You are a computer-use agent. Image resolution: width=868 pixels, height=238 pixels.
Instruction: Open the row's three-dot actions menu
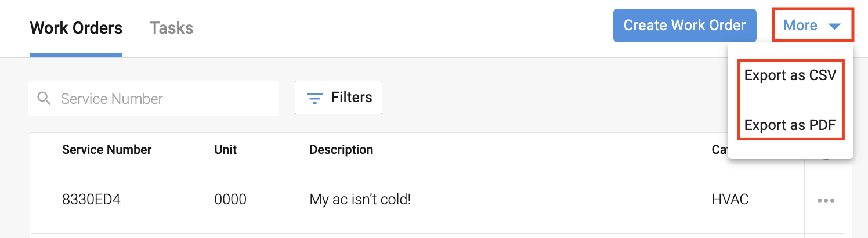[826, 200]
